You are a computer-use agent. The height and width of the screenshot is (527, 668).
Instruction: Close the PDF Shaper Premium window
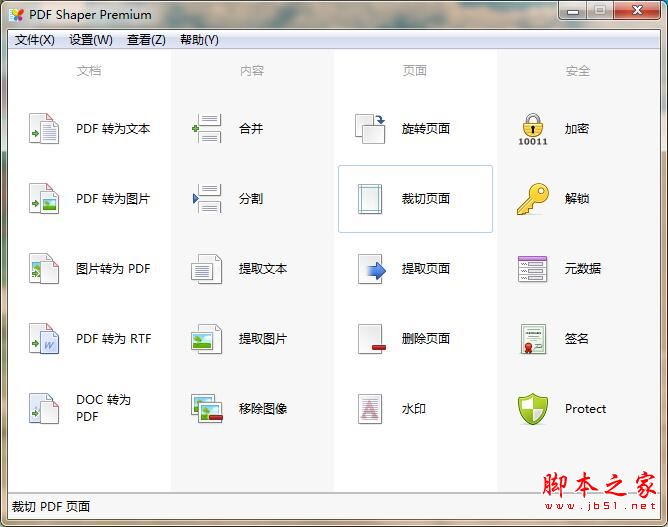pos(637,11)
